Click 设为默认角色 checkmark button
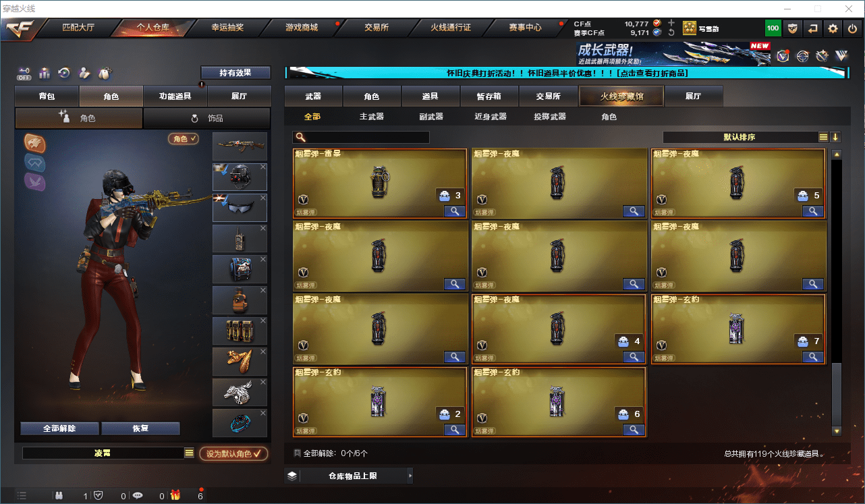 click(233, 453)
